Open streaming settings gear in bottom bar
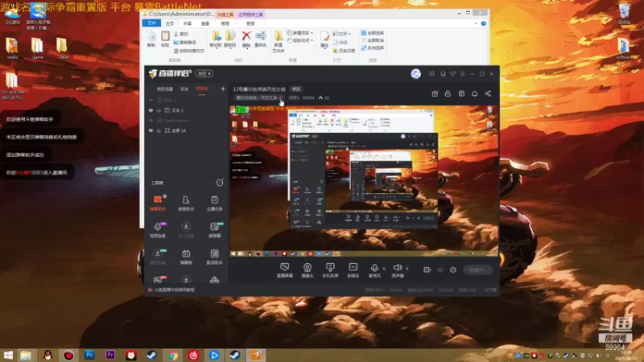 [453, 269]
